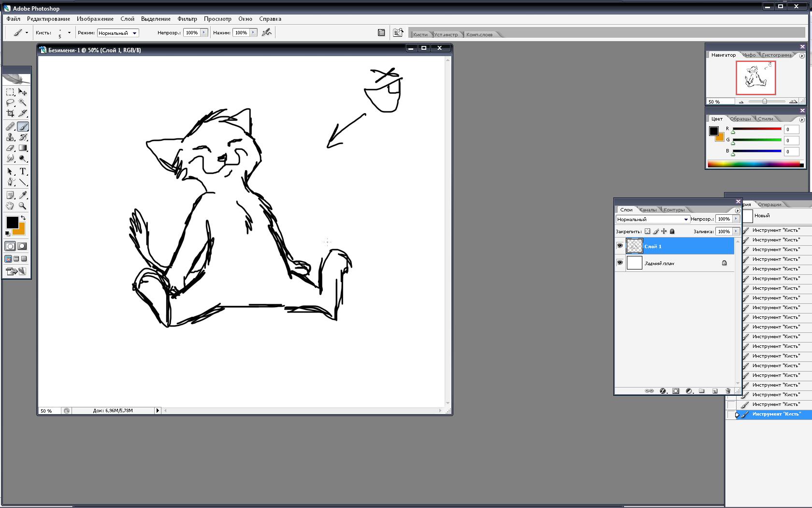Enable lock transparent pixels in Layers panel
The height and width of the screenshot is (508, 812).
tap(647, 231)
